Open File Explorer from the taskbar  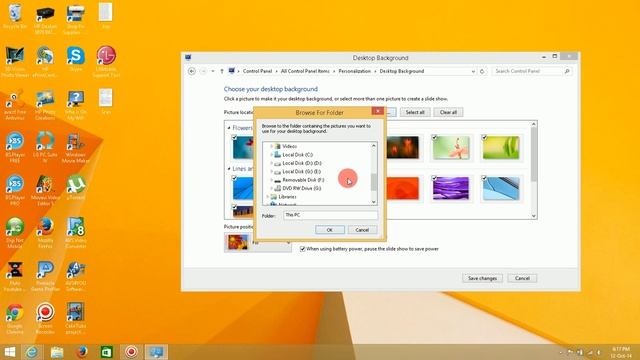pyautogui.click(x=57, y=352)
